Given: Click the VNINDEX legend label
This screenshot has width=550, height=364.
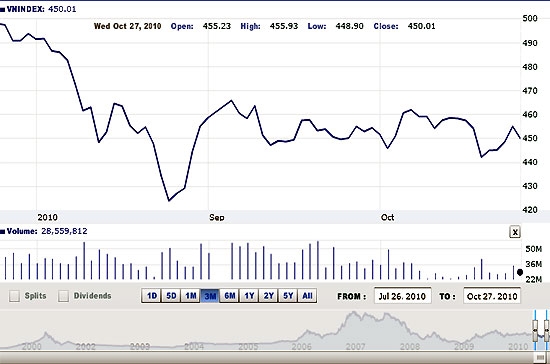Looking at the screenshot, I should (25, 9).
